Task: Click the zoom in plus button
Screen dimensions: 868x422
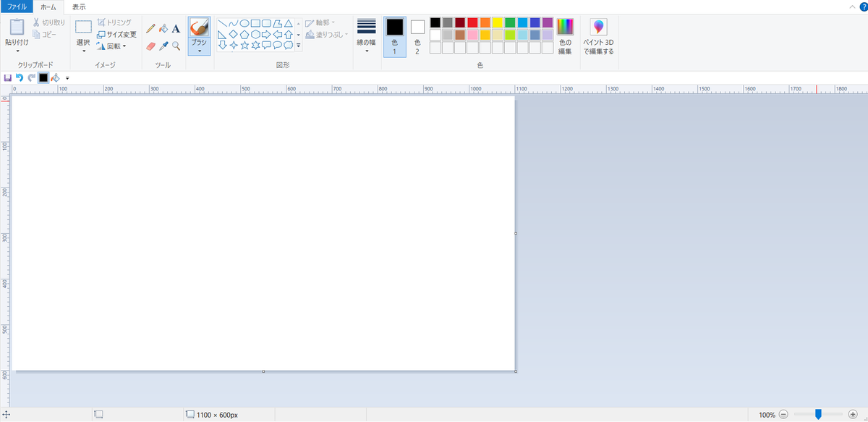Action: [x=853, y=415]
